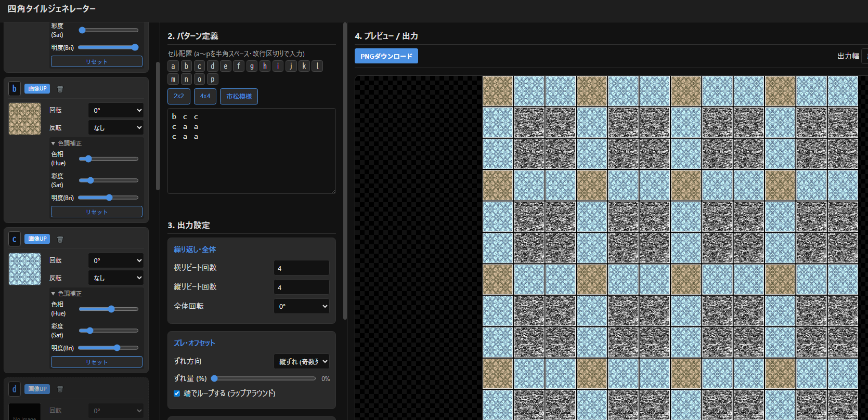Click tile c blue pattern thumbnail
The height and width of the screenshot is (420, 868).
coord(24,269)
